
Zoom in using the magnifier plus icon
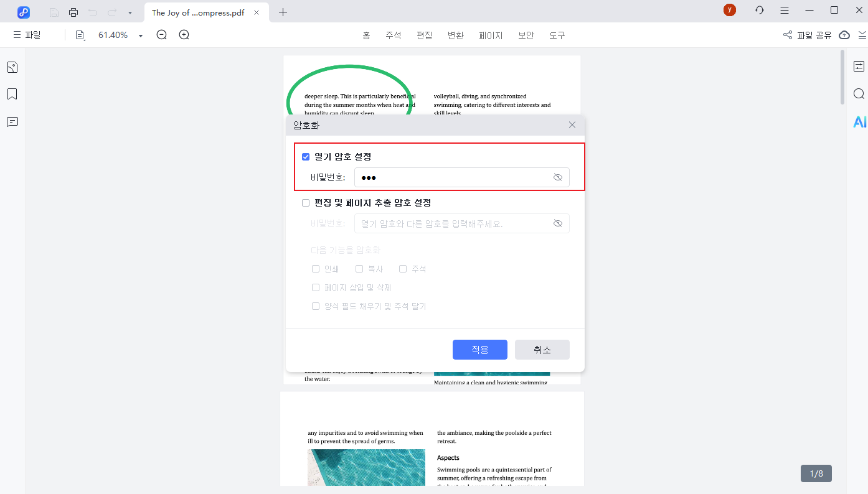coord(184,35)
